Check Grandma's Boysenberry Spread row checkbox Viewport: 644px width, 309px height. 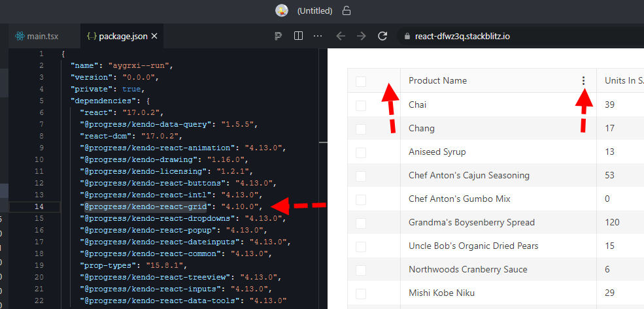pyautogui.click(x=361, y=223)
